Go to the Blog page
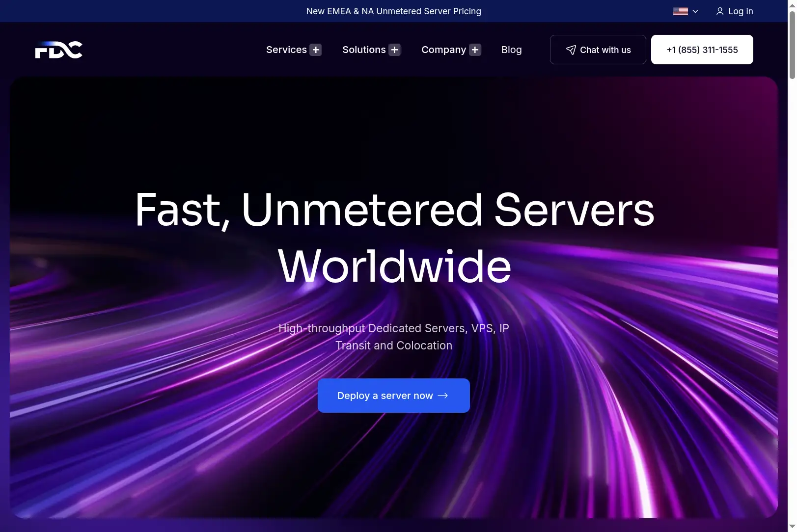This screenshot has height=532, width=797. pos(511,50)
